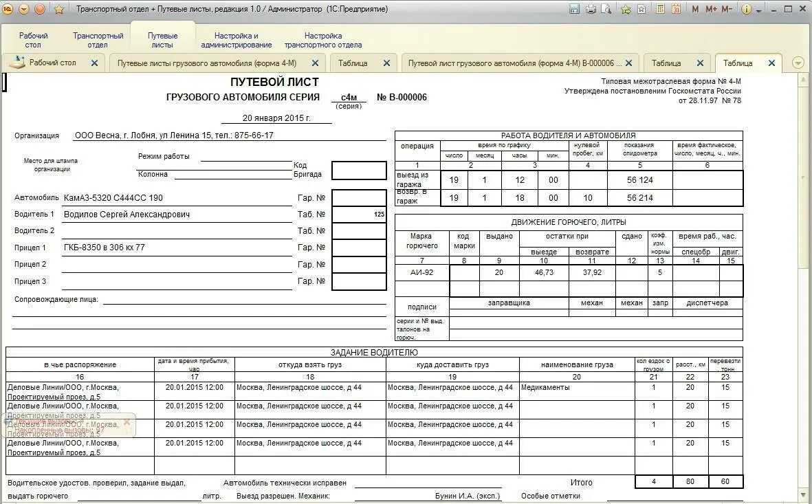The image size is (812, 504).
Task: Open Favorites star in the title bar
Action: 59,10
